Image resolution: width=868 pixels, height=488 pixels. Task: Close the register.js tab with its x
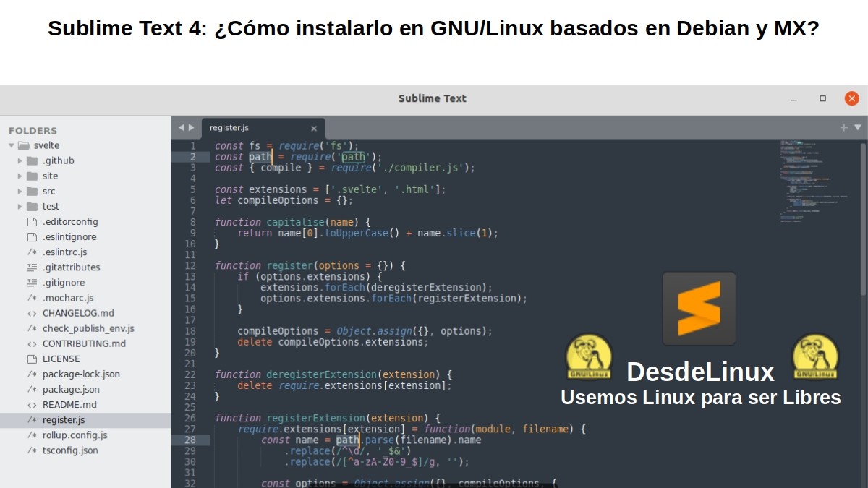313,128
